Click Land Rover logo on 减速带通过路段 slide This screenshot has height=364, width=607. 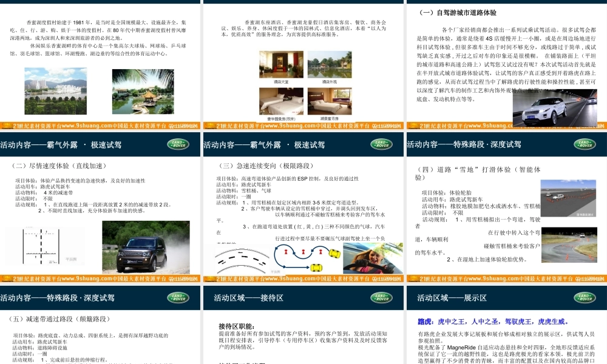[x=178, y=297]
